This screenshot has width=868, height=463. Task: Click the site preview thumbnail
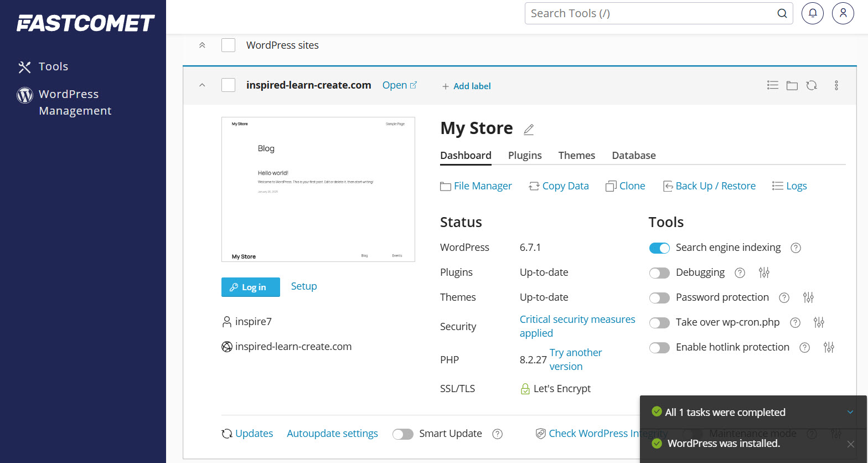pos(318,189)
